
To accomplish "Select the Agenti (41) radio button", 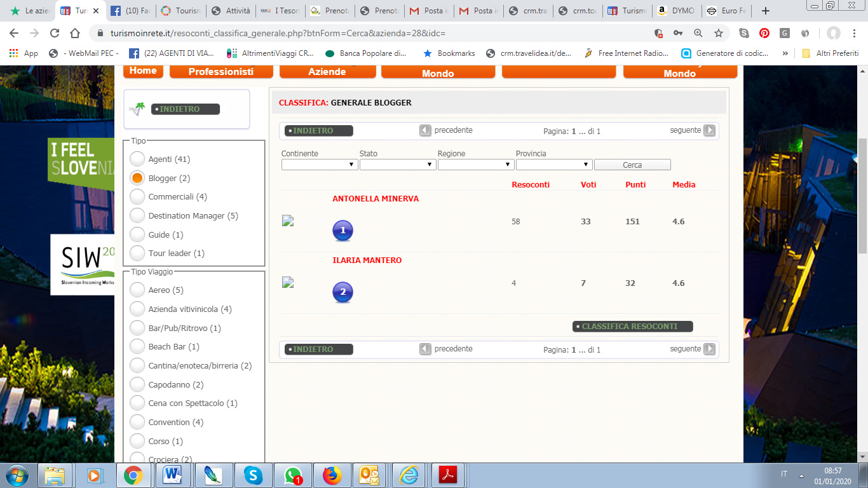I will [x=137, y=159].
